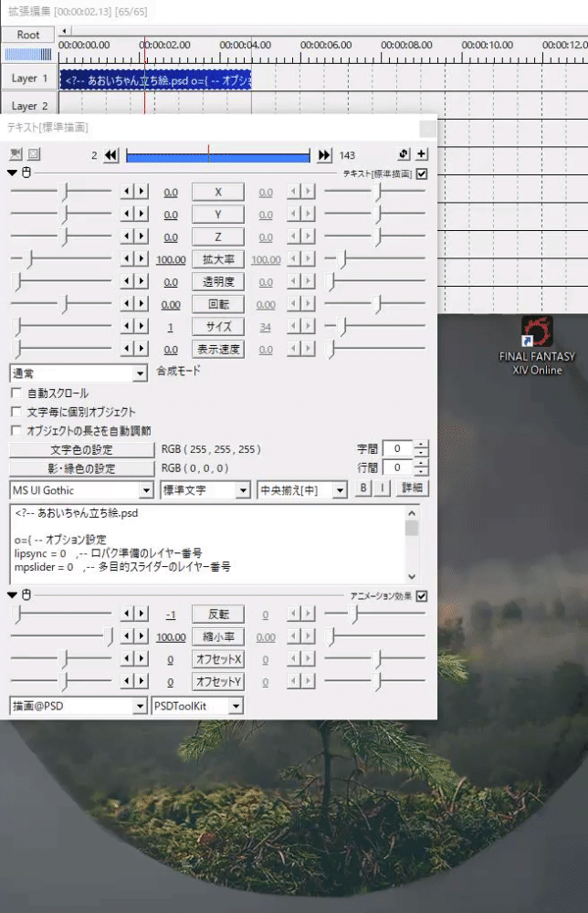The height and width of the screenshot is (913, 588).
Task: Click the timeline zoom gauge under Root
Action: (x=28, y=55)
